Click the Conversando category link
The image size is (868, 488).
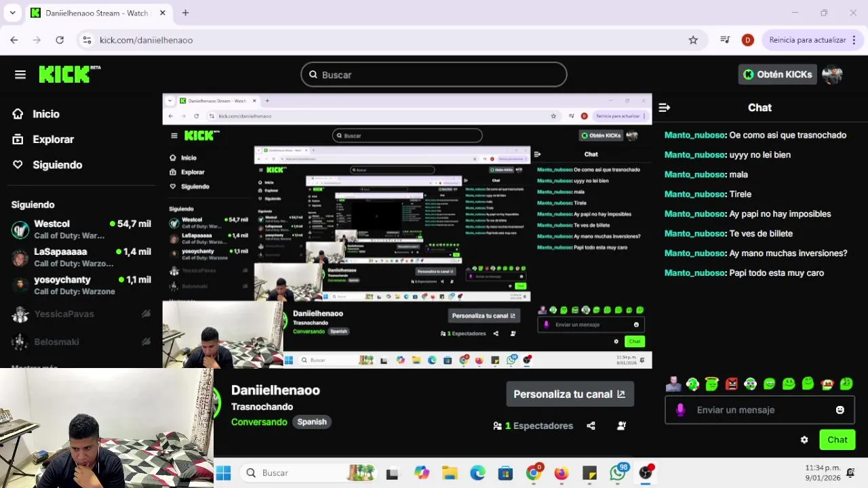(259, 422)
